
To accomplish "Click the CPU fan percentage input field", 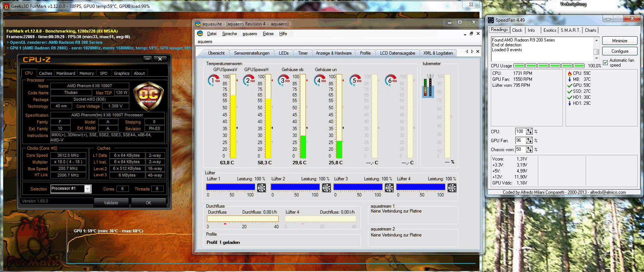I will coord(520,131).
